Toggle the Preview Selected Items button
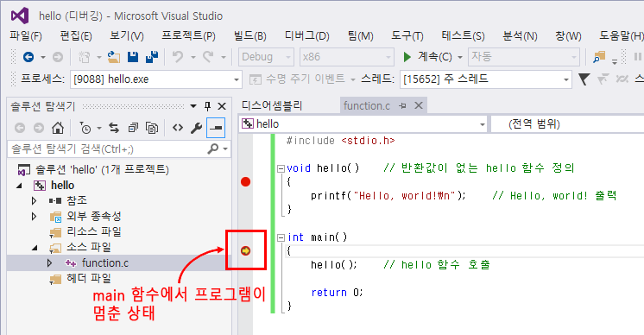This screenshot has width=644, height=335. click(x=216, y=128)
